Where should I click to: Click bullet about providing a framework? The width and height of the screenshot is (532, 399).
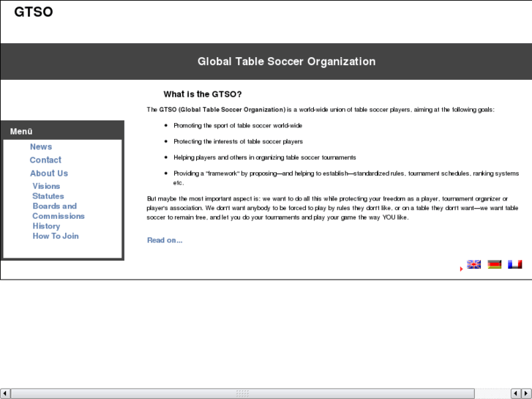[x=346, y=178]
